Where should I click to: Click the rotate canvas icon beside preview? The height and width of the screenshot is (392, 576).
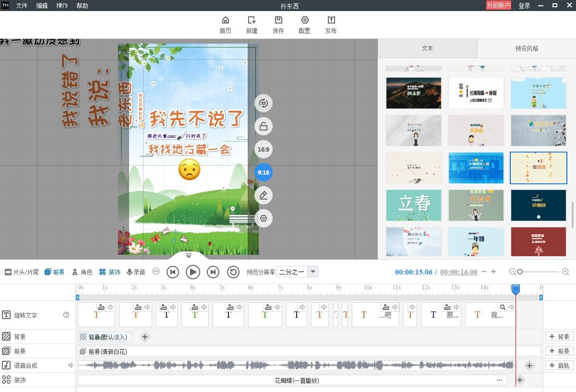264,103
